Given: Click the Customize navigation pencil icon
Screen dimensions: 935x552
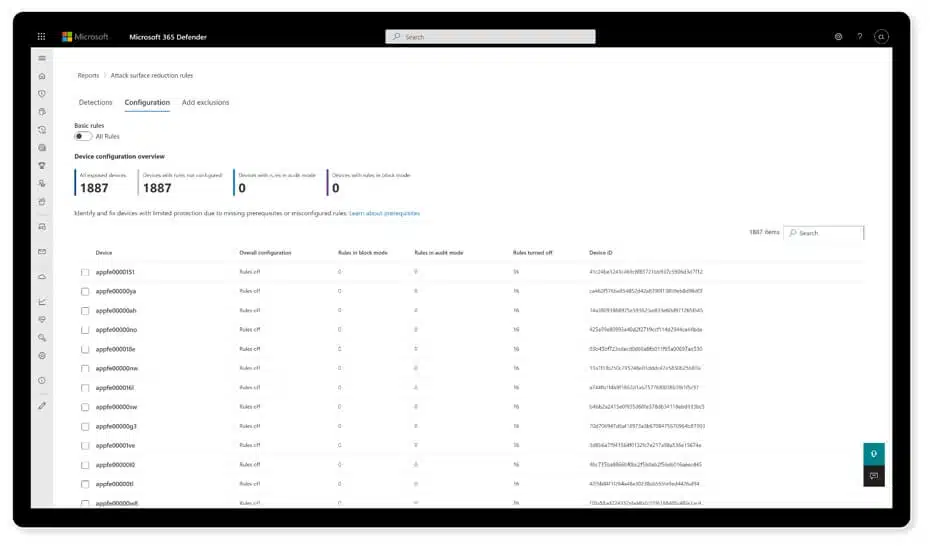Looking at the screenshot, I should [42, 405].
